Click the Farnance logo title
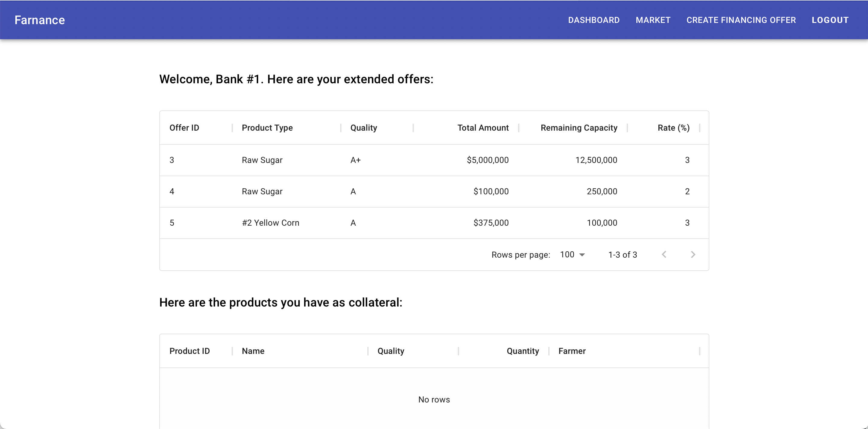Screen dimensions: 868x429 tap(40, 20)
